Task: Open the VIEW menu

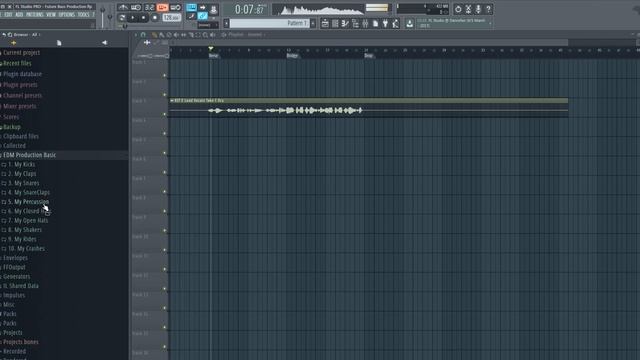Action: 51,15
